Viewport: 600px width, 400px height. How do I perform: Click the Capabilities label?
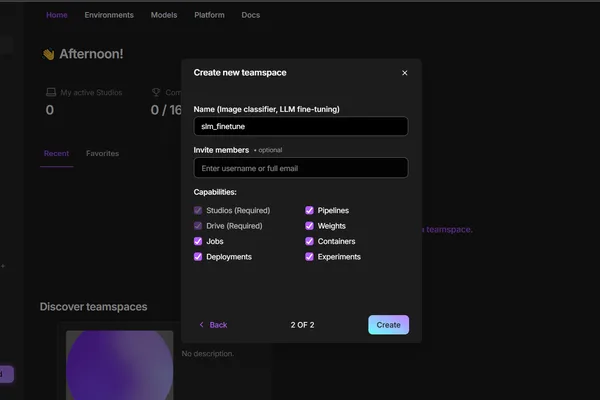coord(215,192)
